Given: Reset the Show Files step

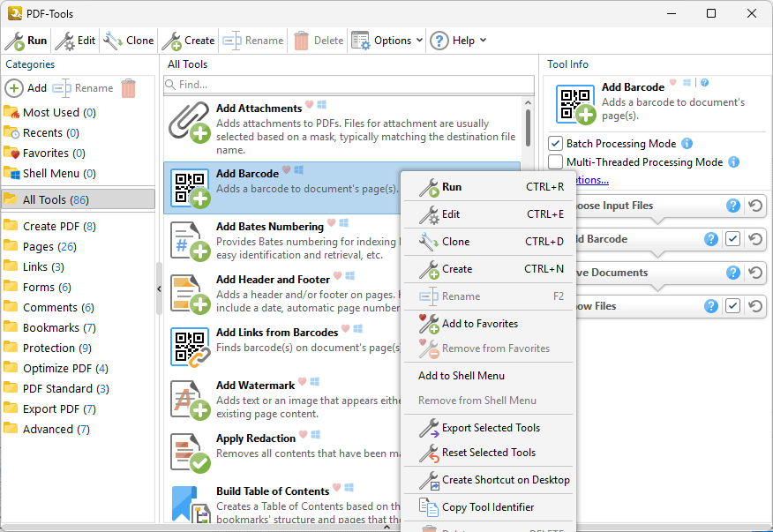Looking at the screenshot, I should [755, 306].
